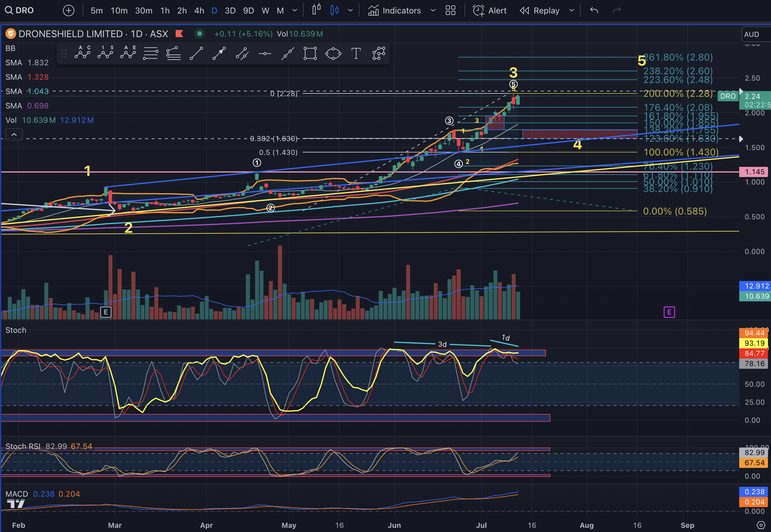Click the pink 1.145 price line label
Screen dimensions: 771x532
[754, 172]
